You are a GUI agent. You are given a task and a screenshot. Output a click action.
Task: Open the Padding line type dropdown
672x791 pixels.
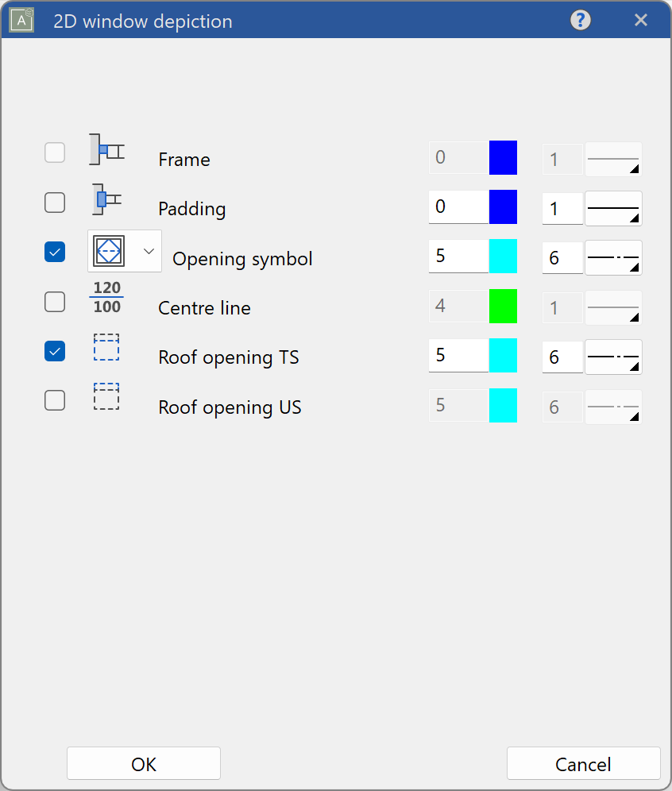[613, 208]
